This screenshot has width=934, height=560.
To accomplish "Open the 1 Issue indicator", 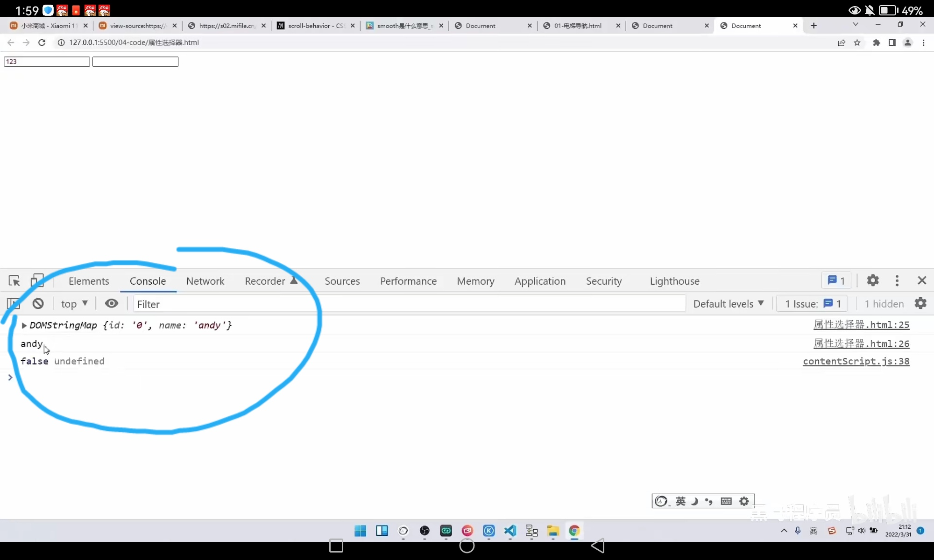I will pyautogui.click(x=811, y=303).
